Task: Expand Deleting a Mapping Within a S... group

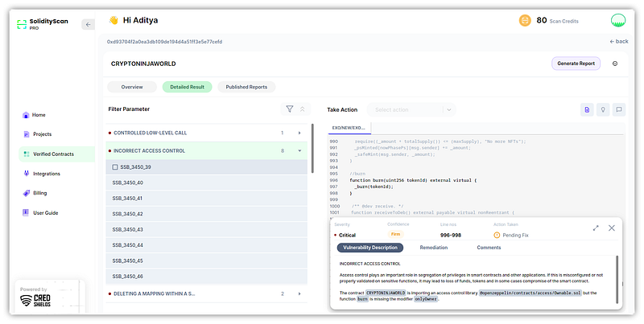Action: pyautogui.click(x=299, y=294)
